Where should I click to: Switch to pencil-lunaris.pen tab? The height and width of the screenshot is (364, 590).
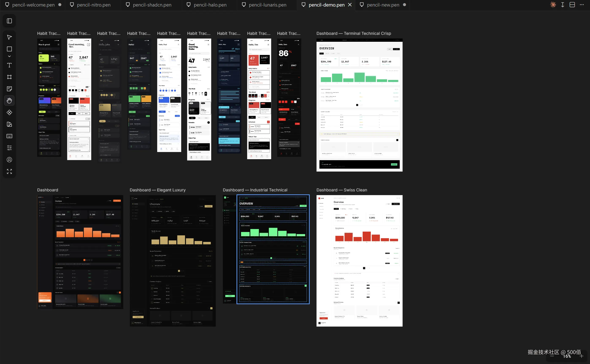pyautogui.click(x=267, y=5)
